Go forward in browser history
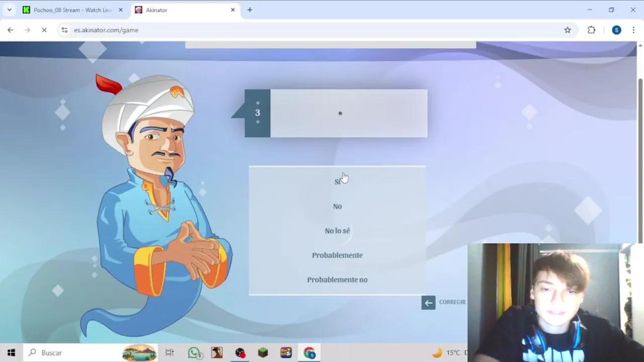Image resolution: width=644 pixels, height=362 pixels. 27,30
